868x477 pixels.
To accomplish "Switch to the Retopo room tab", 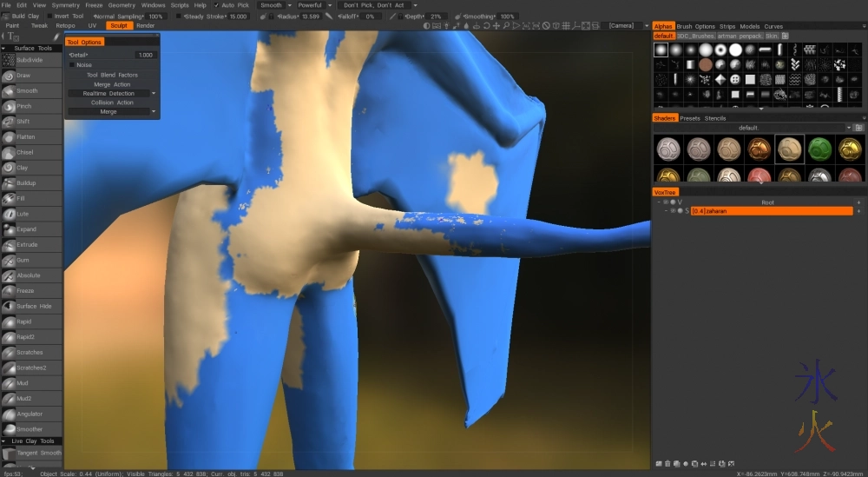I will [x=64, y=26].
